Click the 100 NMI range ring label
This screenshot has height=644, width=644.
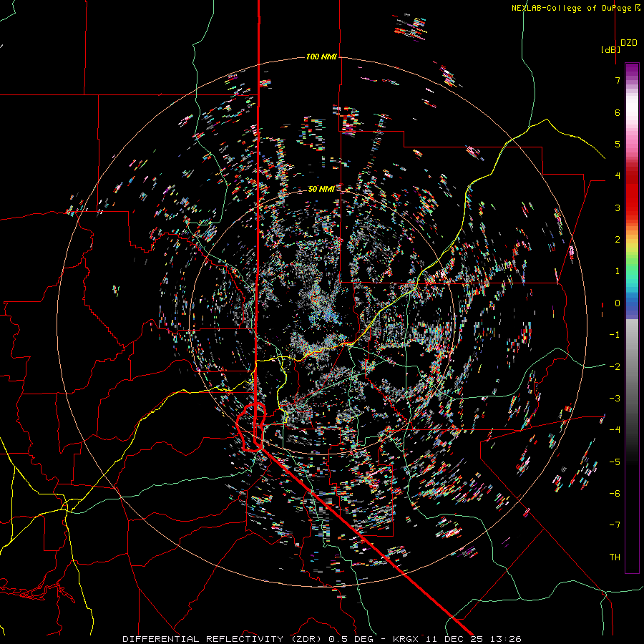click(321, 57)
